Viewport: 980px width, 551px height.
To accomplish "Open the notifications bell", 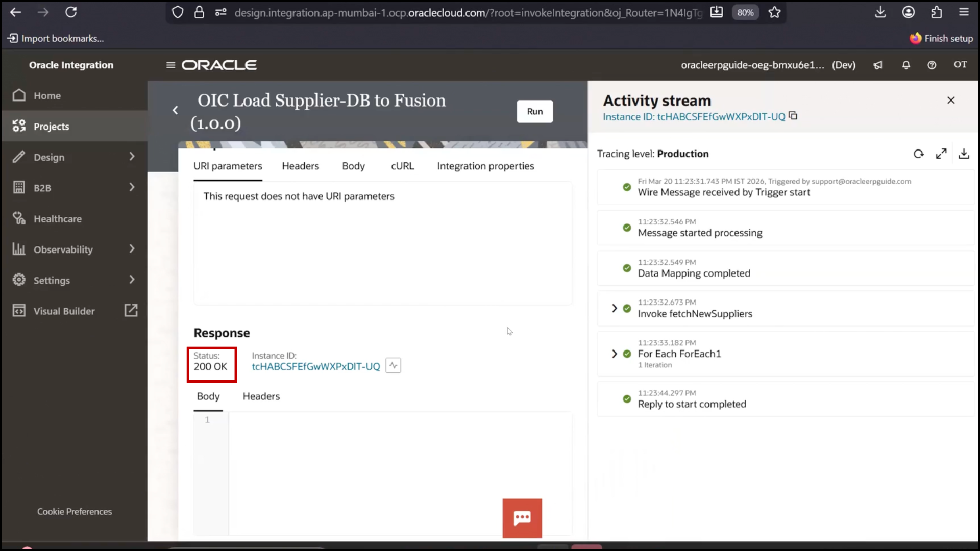I will pos(905,65).
